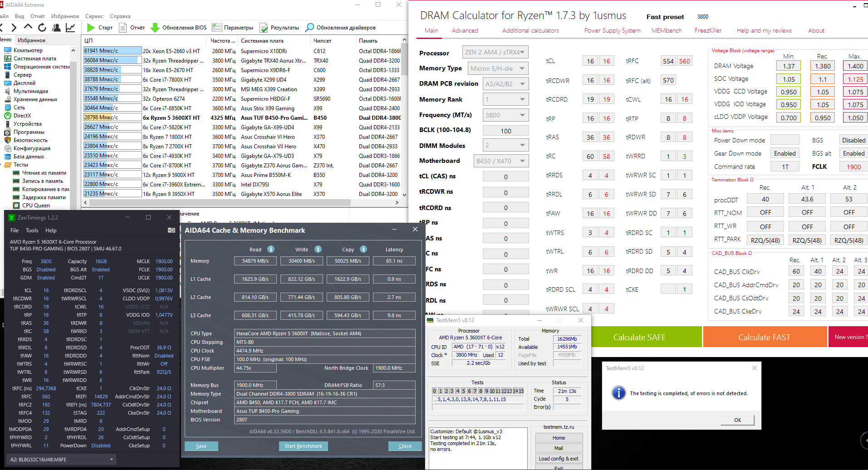The height and width of the screenshot is (470, 868).
Task: Click the Close button in benchmark window
Action: (x=405, y=446)
